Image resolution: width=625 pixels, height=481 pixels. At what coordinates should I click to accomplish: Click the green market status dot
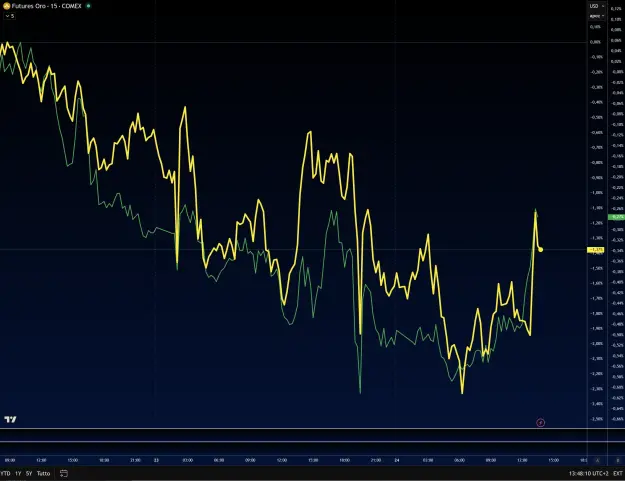point(88,6)
